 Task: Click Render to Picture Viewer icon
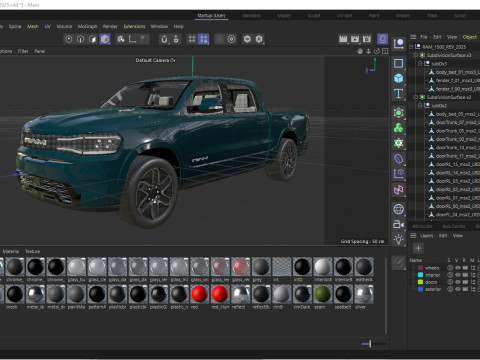(x=355, y=39)
